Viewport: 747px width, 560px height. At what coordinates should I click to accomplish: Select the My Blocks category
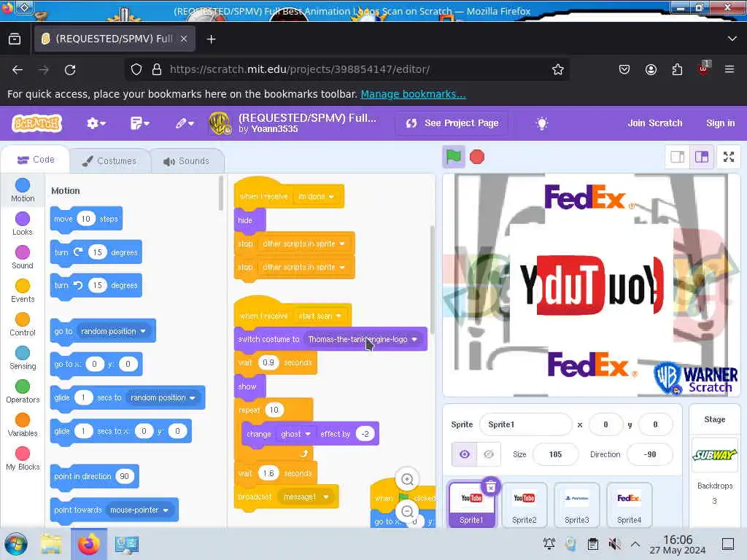tap(23, 459)
